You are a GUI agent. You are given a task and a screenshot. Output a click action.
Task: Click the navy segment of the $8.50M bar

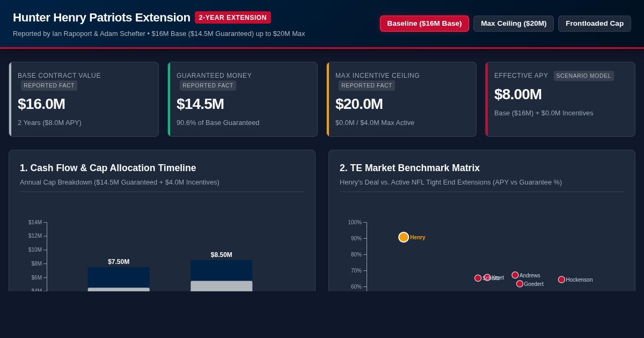click(222, 270)
